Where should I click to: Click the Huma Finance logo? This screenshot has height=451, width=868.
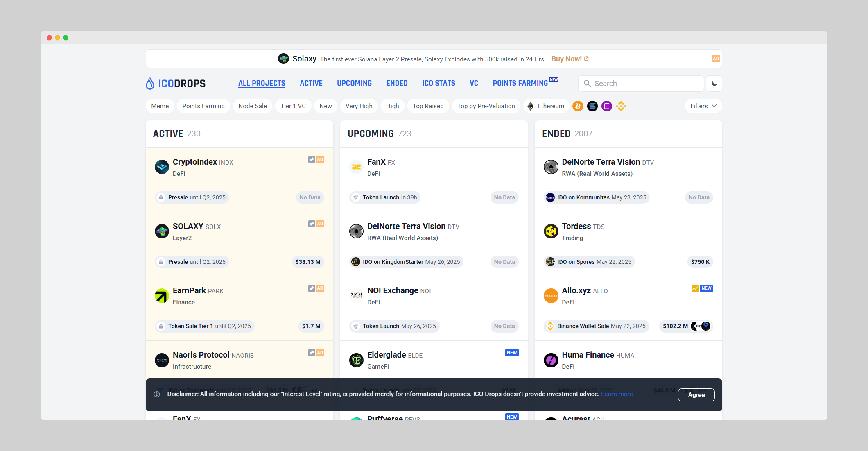pyautogui.click(x=551, y=360)
